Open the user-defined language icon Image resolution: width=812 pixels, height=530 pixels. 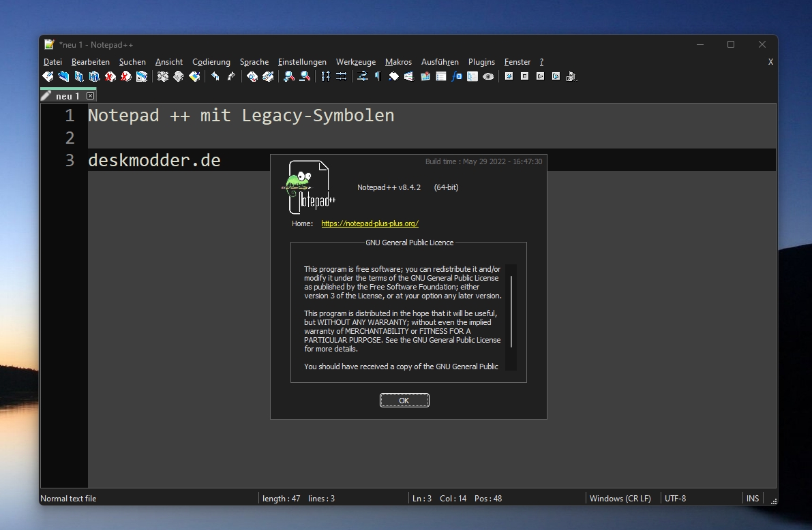pyautogui.click(x=409, y=76)
